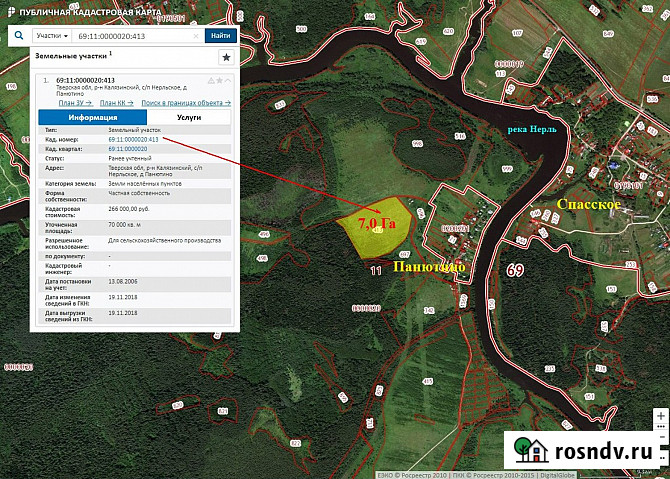Screen dimensions: 670x479
Task: Click the magnifier search icon
Action: click(x=19, y=35)
